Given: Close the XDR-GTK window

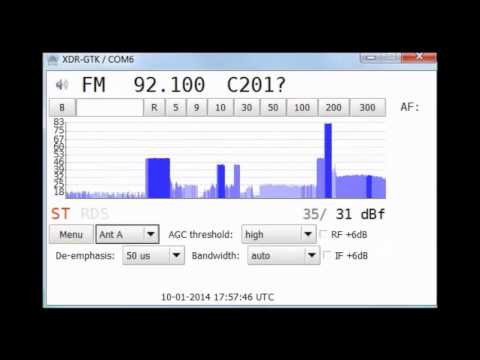Looking at the screenshot, I should (x=419, y=58).
